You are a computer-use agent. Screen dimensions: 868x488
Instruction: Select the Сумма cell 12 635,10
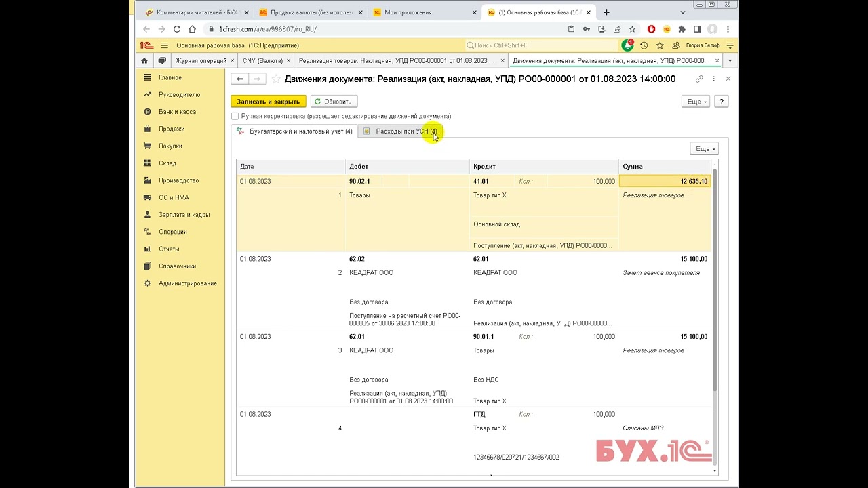click(665, 182)
